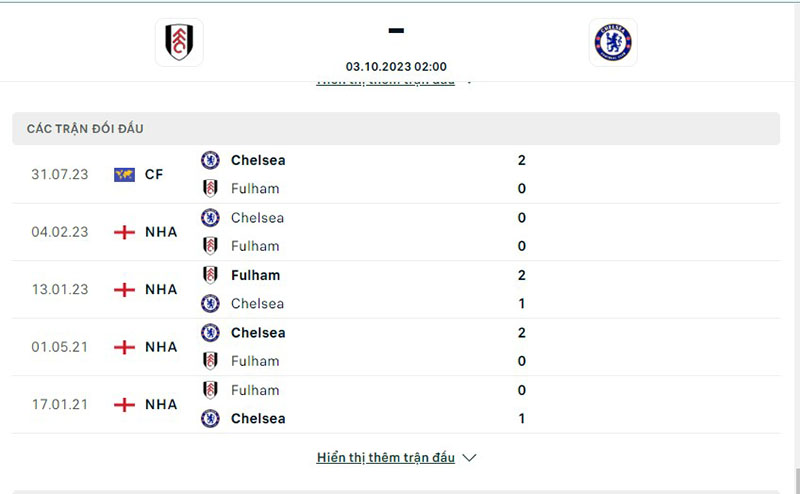The width and height of the screenshot is (800, 494).
Task: Open the 'CÁC TRẬN ĐỐI ĐẦU' section header
Action: [x=92, y=129]
